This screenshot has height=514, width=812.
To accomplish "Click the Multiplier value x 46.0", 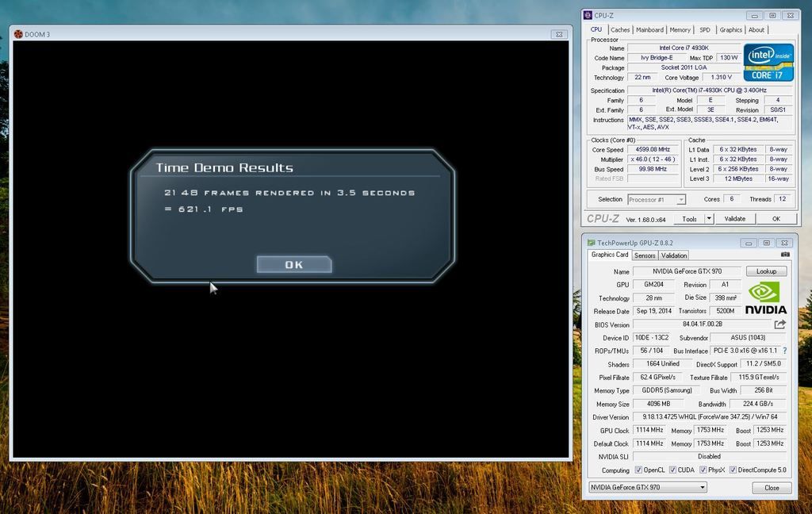I will (653, 159).
